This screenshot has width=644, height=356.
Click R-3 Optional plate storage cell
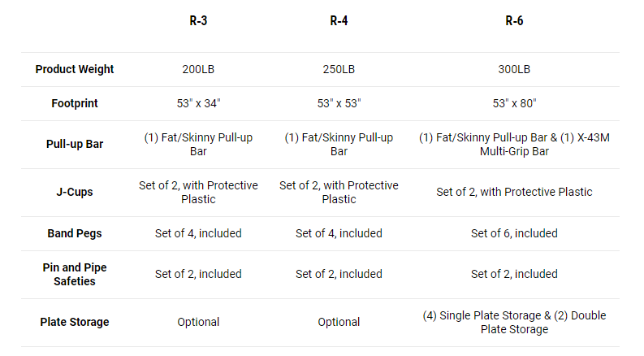click(x=198, y=322)
